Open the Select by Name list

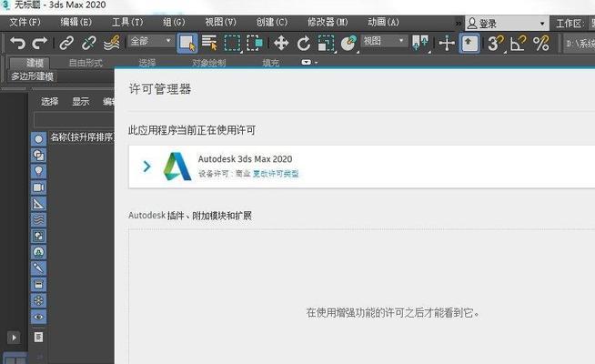(209, 43)
